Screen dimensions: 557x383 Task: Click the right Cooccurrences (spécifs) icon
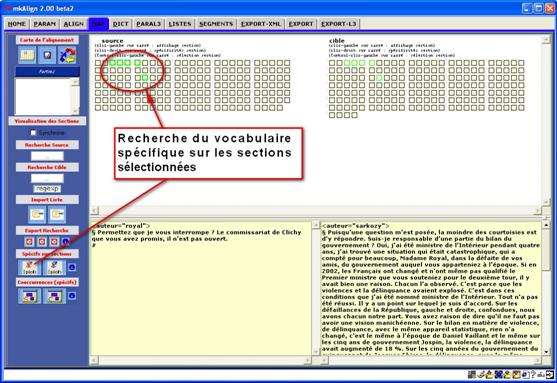point(54,296)
